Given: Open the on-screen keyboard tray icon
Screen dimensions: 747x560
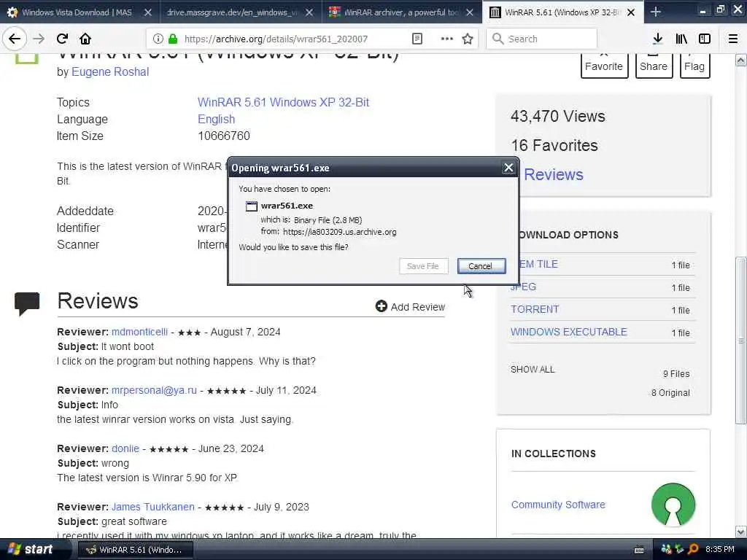Looking at the screenshot, I should pyautogui.click(x=639, y=550).
